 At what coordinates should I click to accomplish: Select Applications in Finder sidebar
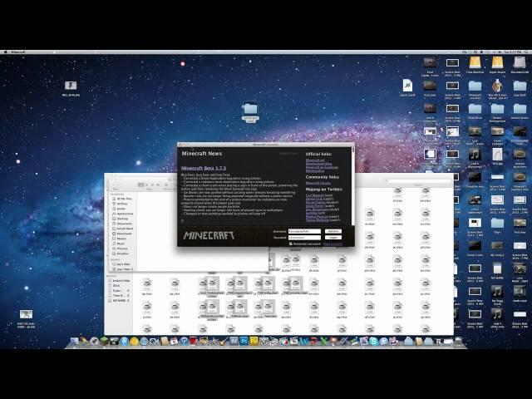pyautogui.click(x=122, y=214)
